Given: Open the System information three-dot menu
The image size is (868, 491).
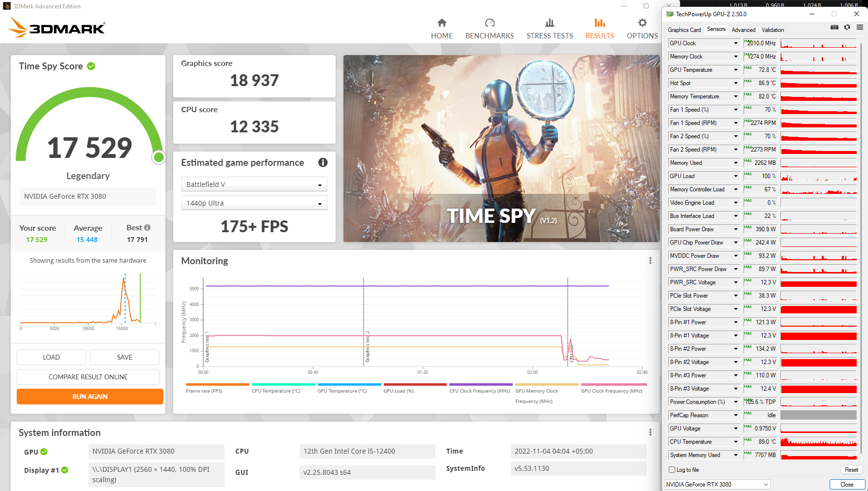Looking at the screenshot, I should [650, 432].
